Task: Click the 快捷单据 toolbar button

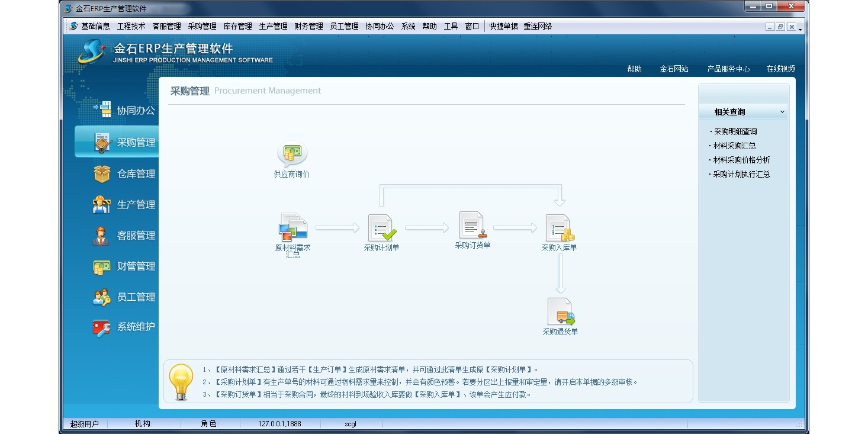Action: point(503,26)
